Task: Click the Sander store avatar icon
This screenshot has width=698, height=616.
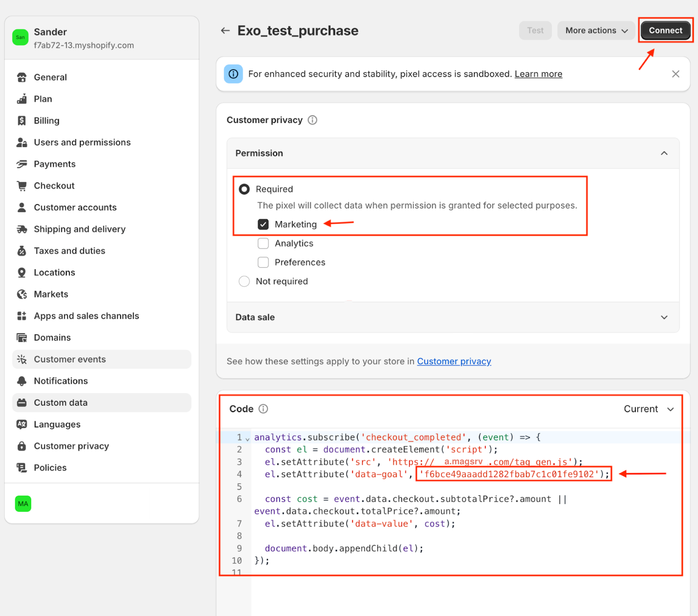Action: pyautogui.click(x=20, y=37)
